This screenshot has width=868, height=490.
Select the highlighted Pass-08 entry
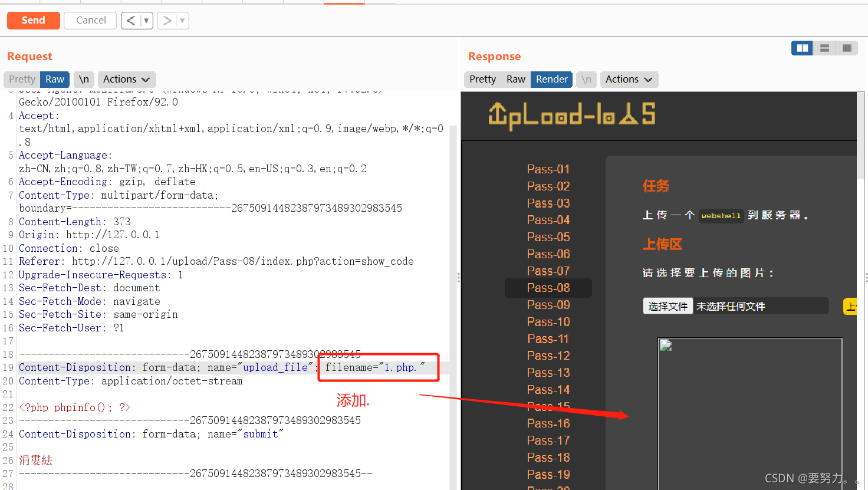548,288
